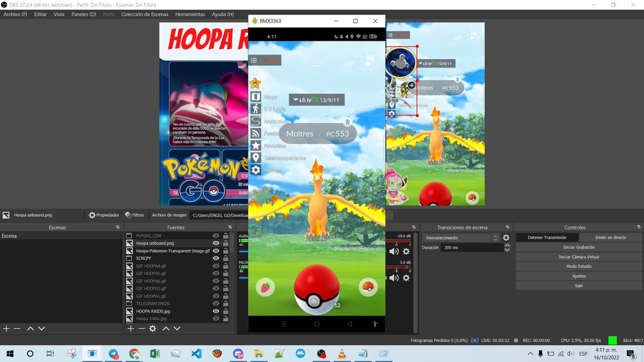Tap Ajustes gear in phone overlay menu
This screenshot has height=362, width=644.
pyautogui.click(x=256, y=169)
